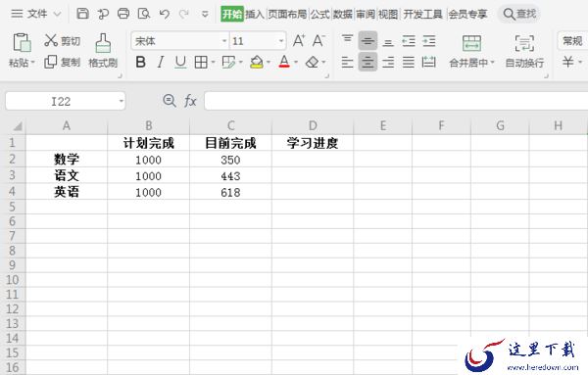Switch to the 审阅 tab
The height and width of the screenshot is (375, 588).
point(366,15)
